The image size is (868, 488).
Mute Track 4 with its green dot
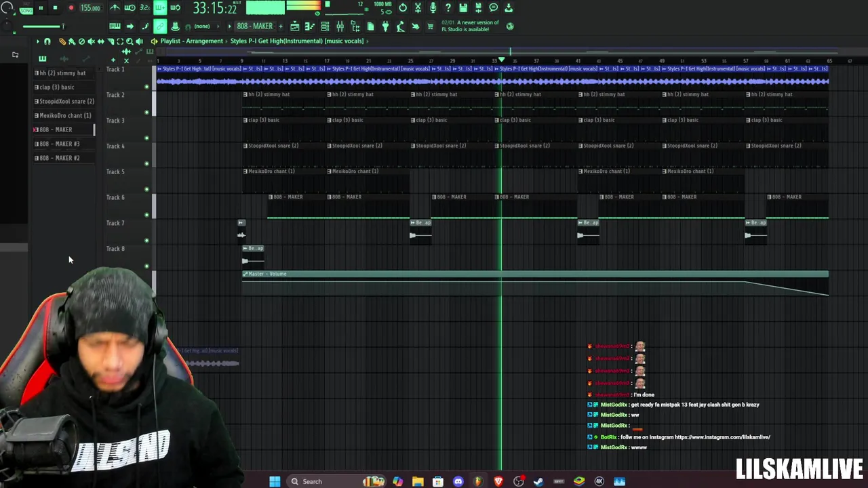click(146, 163)
